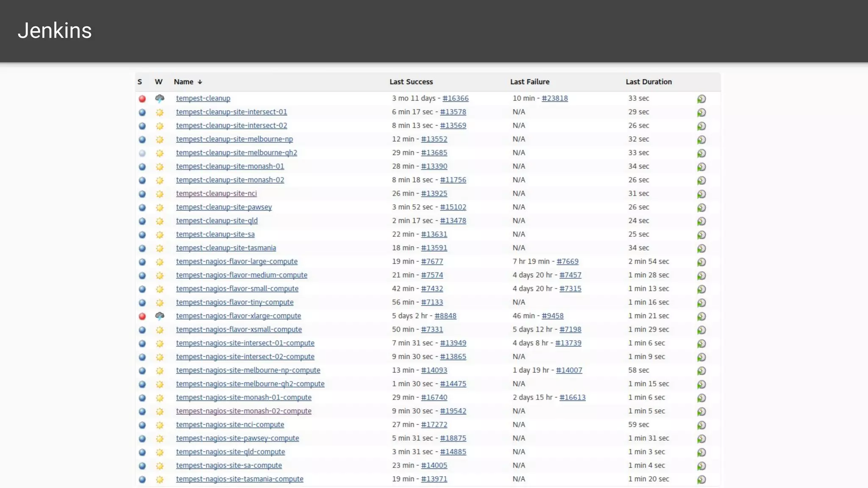Open the tempest-nagios-site-qld-compute job
This screenshot has width=868, height=488.
230,452
